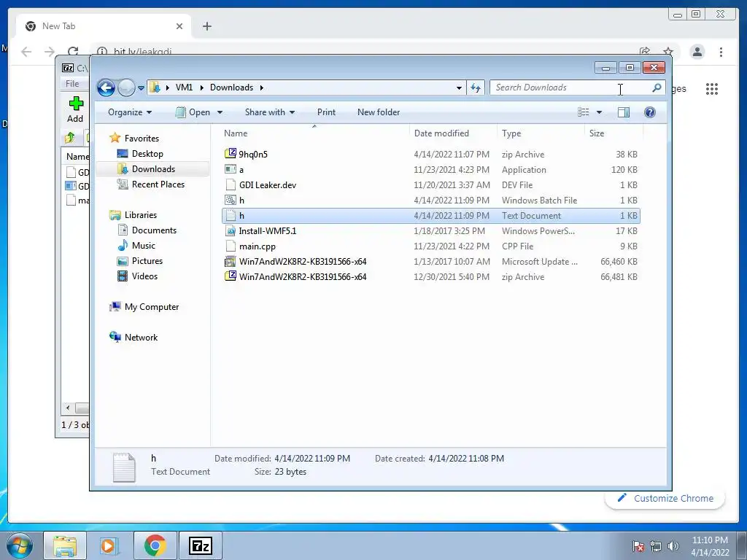Select the Win7AndW2K8R2 Microsoft Update file icon
The height and width of the screenshot is (560, 747).
click(231, 262)
